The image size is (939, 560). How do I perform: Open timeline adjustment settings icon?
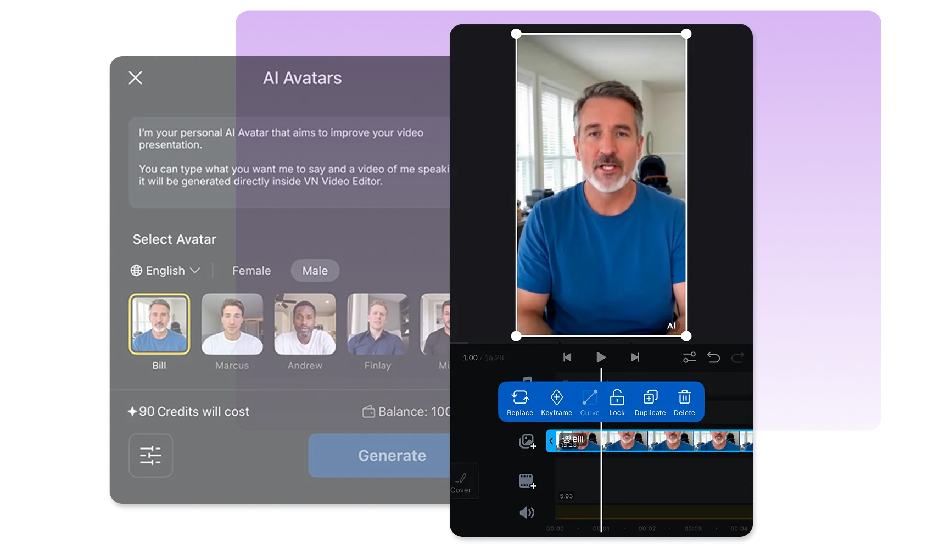[689, 357]
